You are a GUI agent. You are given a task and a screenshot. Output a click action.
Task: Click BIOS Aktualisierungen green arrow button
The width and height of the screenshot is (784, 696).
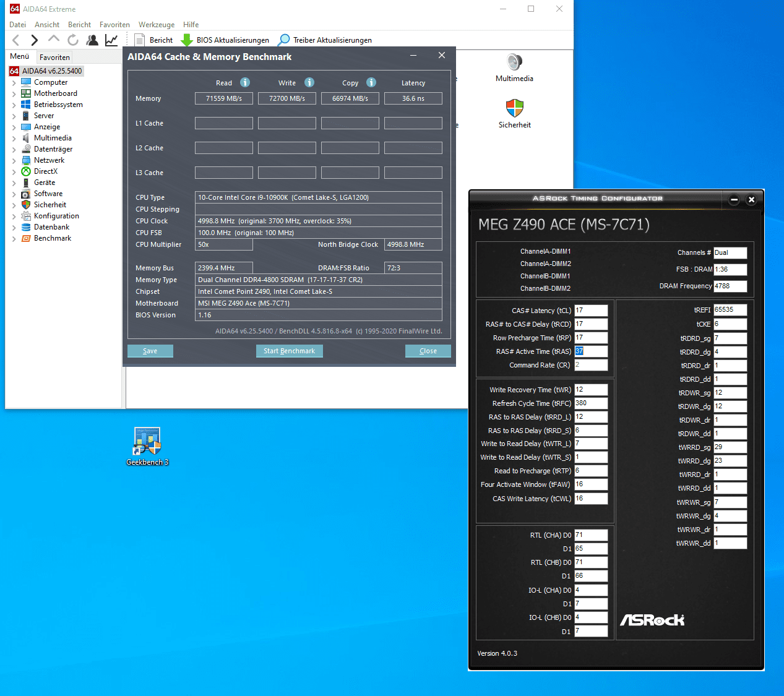[225, 40]
